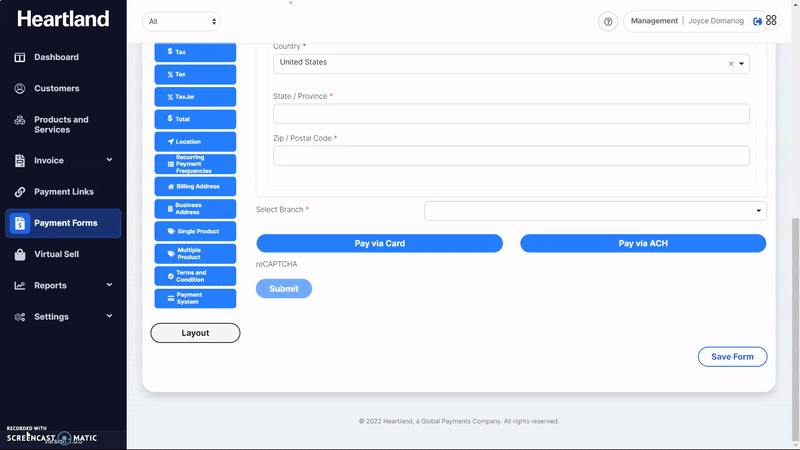Image resolution: width=800 pixels, height=450 pixels.
Task: Add the Single Product element
Action: coord(195,231)
